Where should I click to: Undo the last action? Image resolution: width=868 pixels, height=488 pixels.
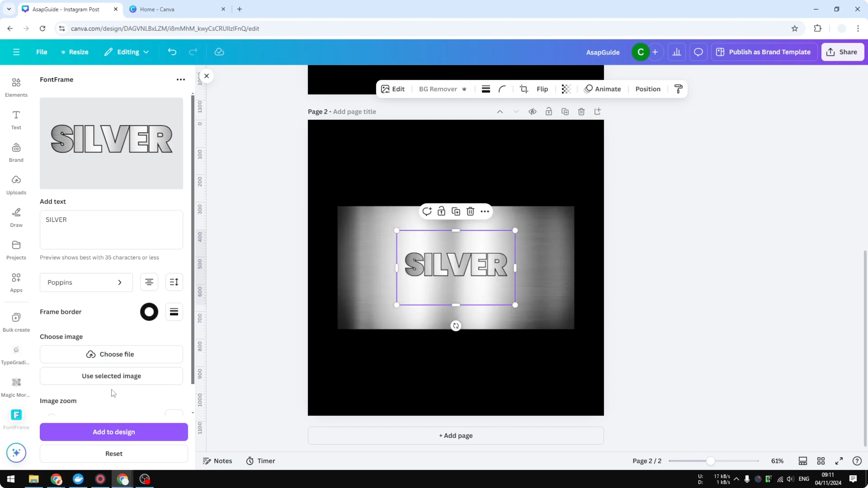(172, 52)
